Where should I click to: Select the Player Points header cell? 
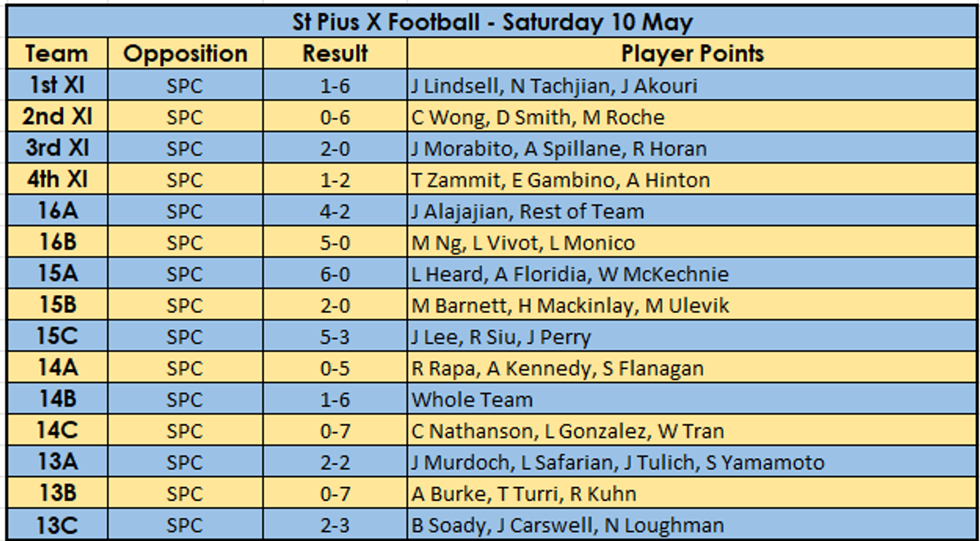tap(693, 54)
